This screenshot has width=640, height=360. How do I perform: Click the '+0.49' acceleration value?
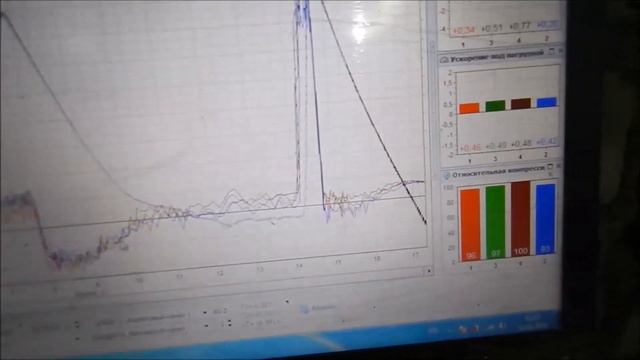(496, 145)
